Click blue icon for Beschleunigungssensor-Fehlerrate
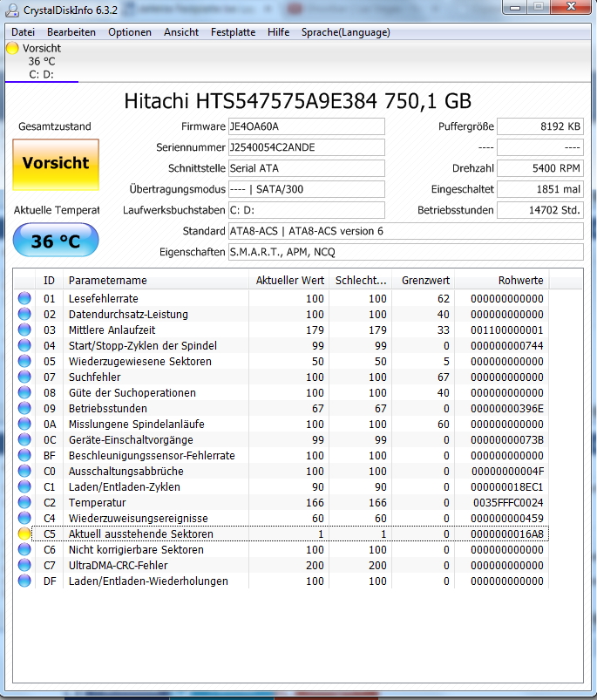The height and width of the screenshot is (700, 597). point(24,455)
